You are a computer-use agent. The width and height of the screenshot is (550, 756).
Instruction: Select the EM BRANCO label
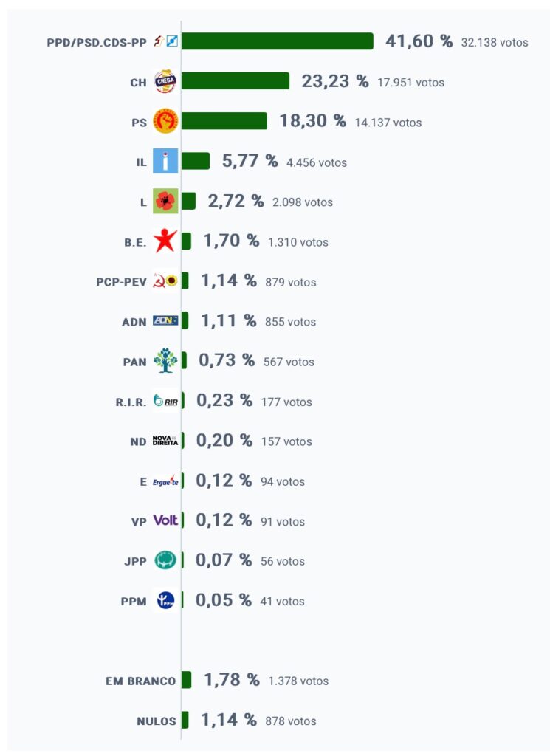coord(141,681)
